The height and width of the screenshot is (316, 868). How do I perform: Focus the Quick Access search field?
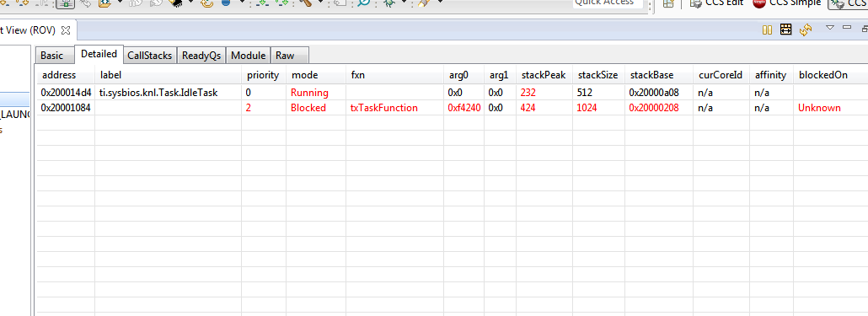click(608, 3)
